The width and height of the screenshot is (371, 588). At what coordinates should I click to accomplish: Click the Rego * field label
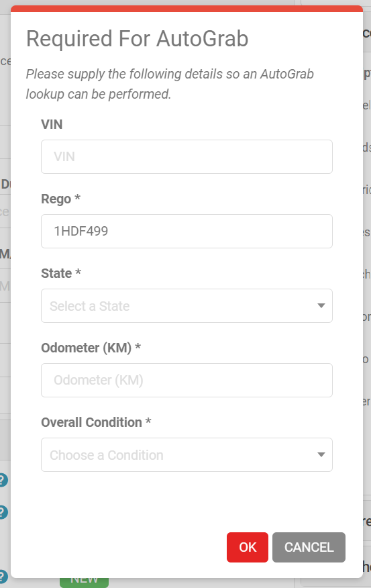point(60,199)
